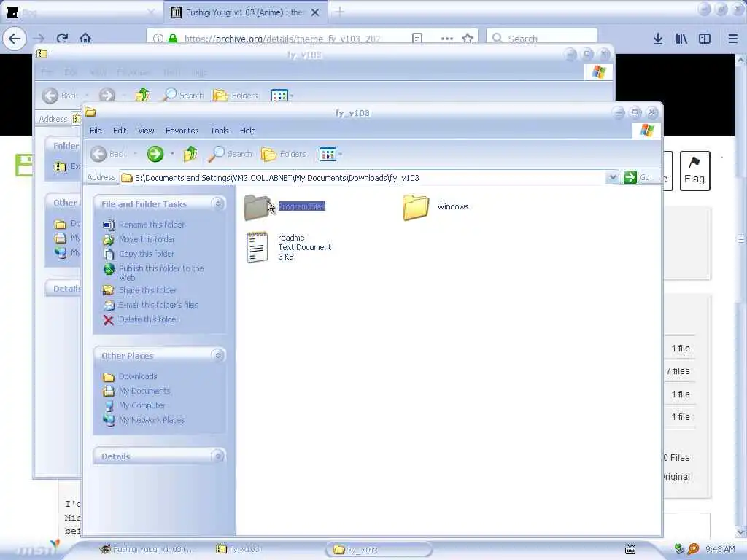Click Firefox browser back arrow
The image size is (747, 560).
click(x=15, y=39)
